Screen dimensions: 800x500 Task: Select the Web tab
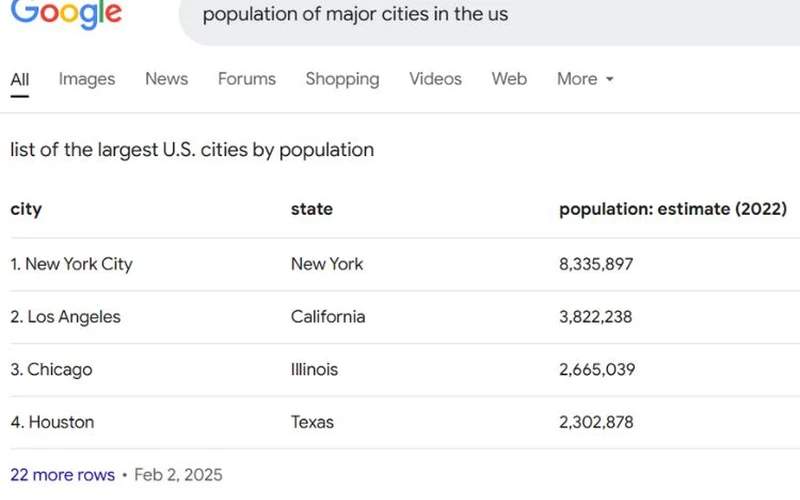509,79
